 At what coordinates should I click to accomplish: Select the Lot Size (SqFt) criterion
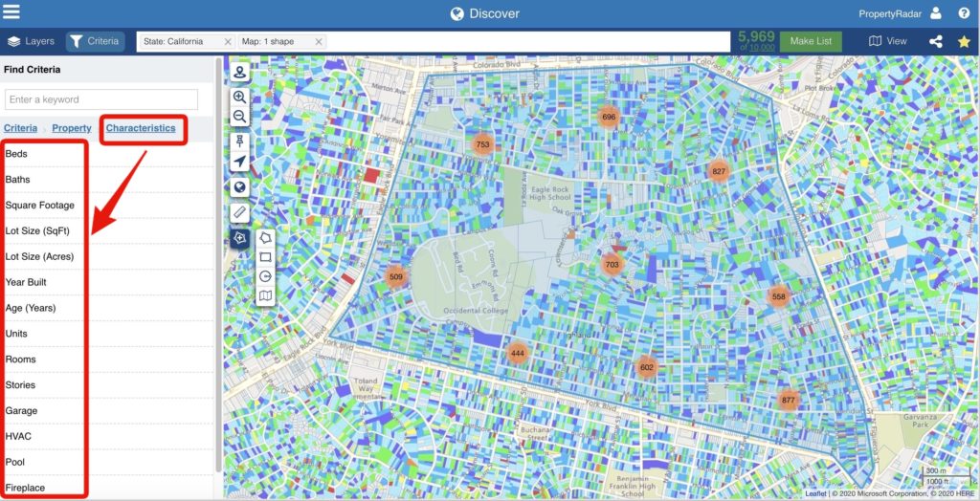[x=107, y=230]
